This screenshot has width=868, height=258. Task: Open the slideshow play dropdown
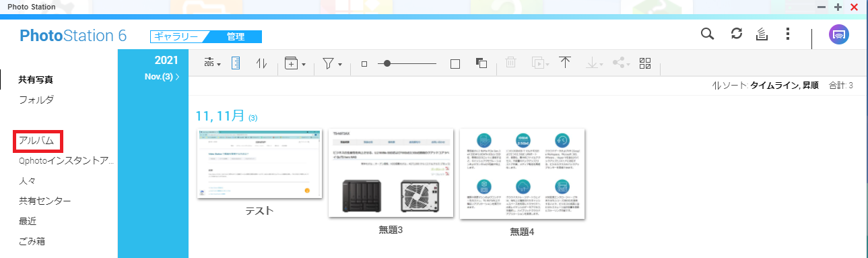click(540, 63)
